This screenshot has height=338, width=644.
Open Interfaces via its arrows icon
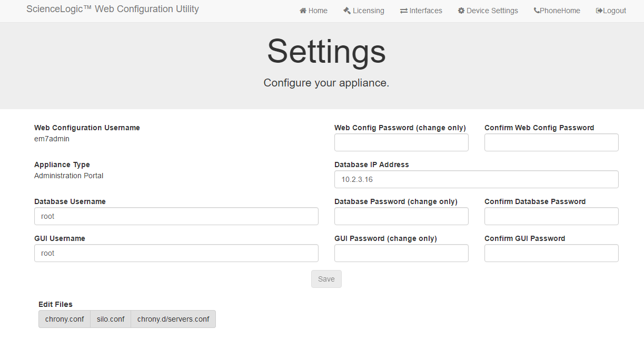point(403,11)
